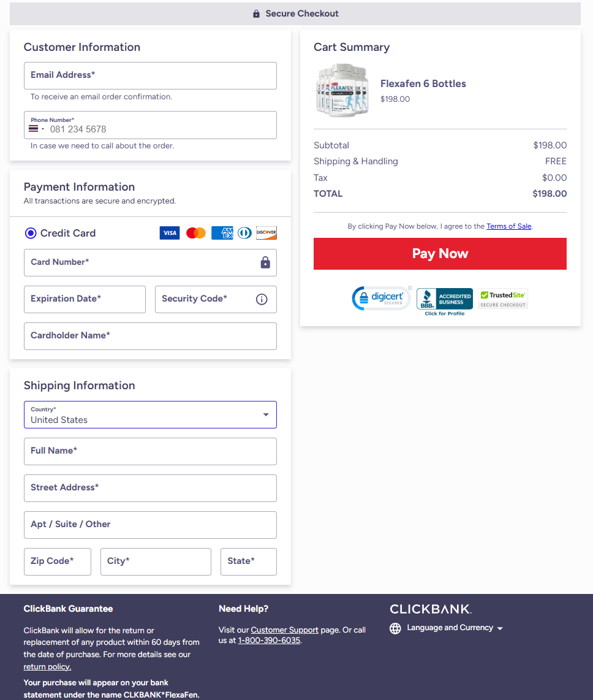The image size is (593, 700).
Task: Click the Flexafen 6 Bottles product thumbnail
Action: tap(341, 90)
